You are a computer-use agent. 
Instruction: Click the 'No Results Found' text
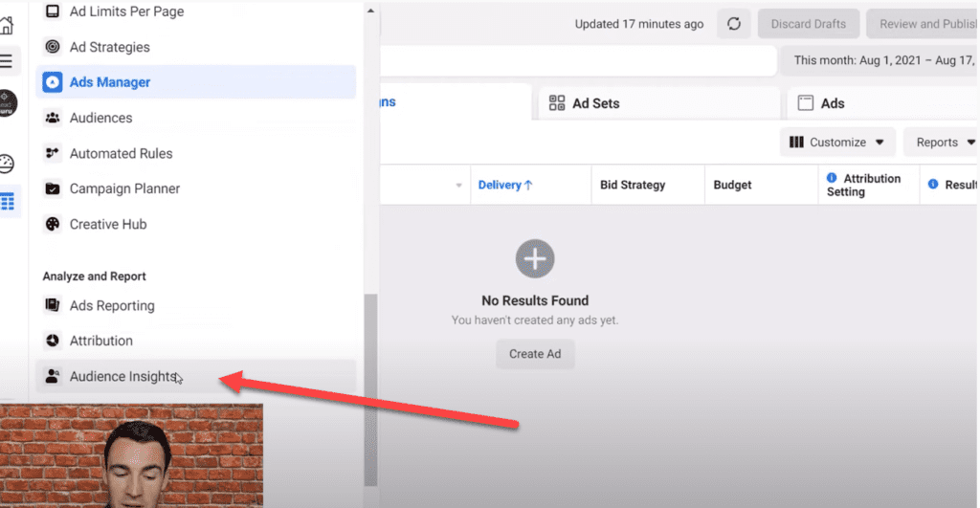535,300
